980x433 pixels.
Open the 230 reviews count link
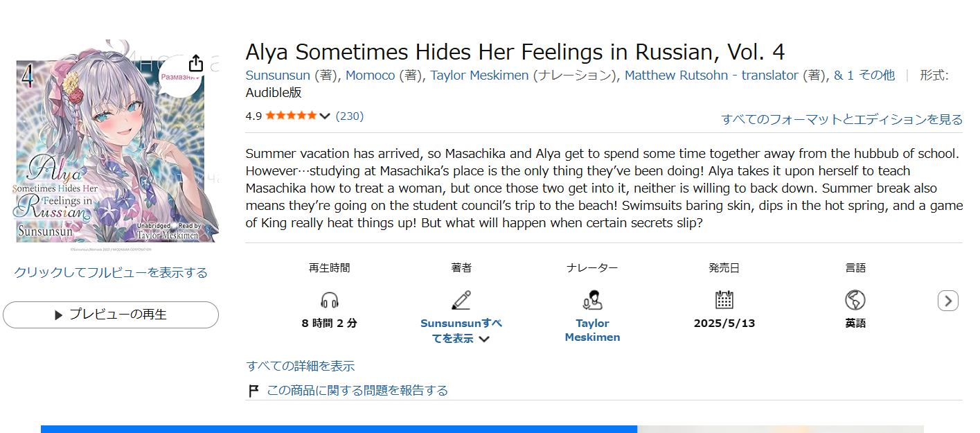pyautogui.click(x=350, y=116)
